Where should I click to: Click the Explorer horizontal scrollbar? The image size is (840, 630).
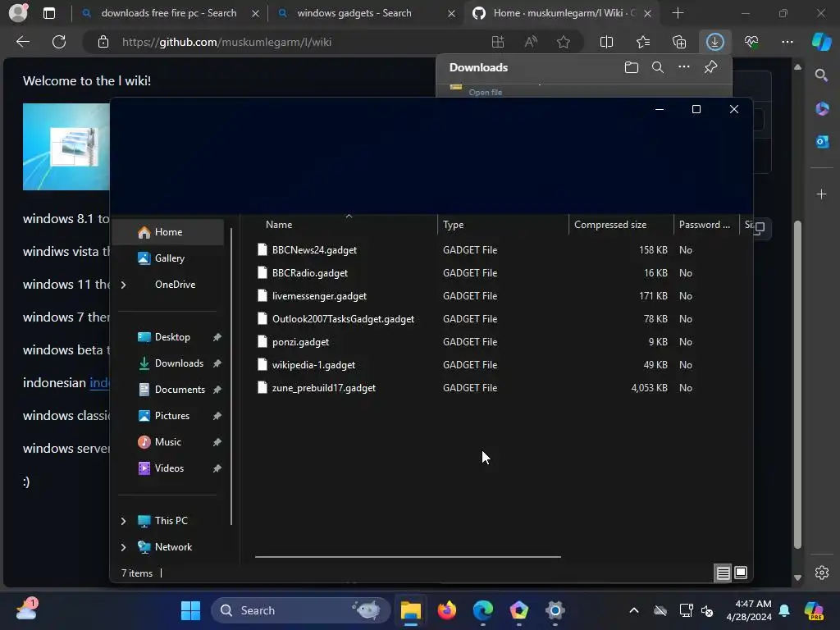[408, 557]
